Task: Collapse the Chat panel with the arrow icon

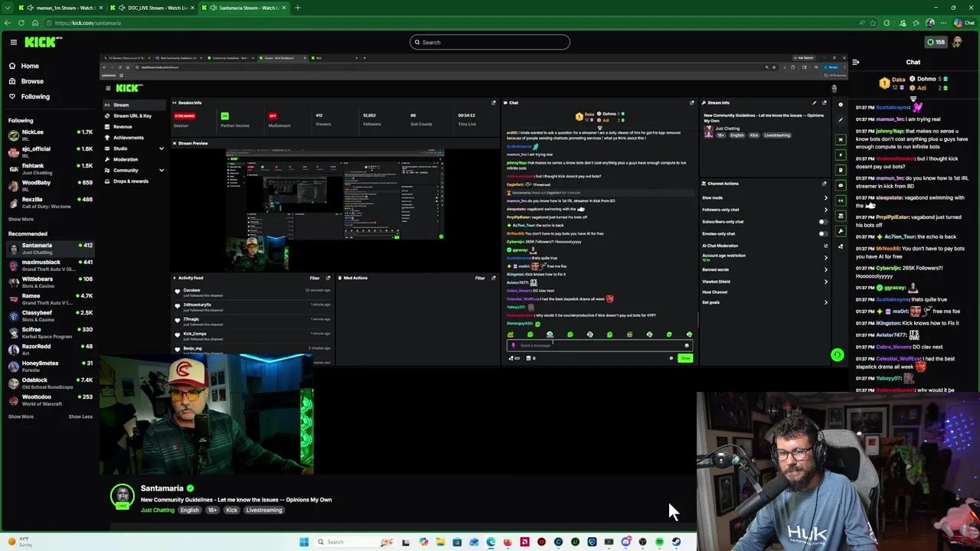Action: point(855,62)
